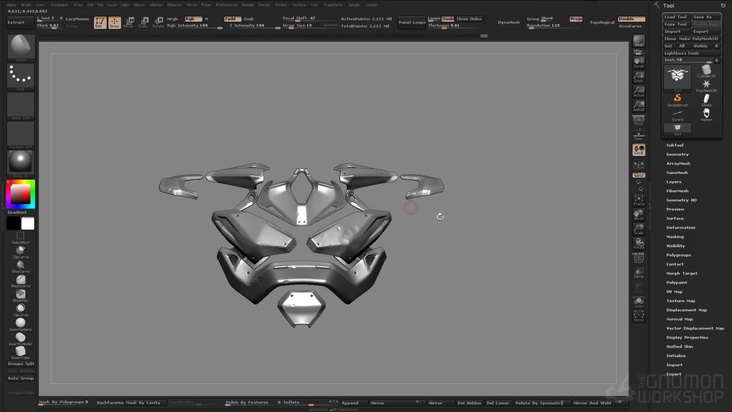Image resolution: width=732 pixels, height=412 pixels.
Task: Pick a color in the color picker
Action: (21, 194)
